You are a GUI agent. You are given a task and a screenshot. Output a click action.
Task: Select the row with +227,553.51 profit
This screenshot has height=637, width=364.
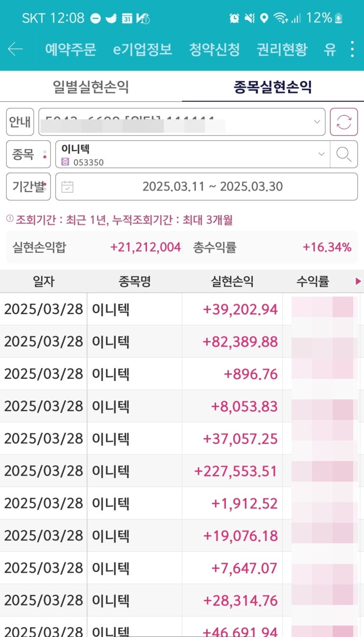coord(182,471)
